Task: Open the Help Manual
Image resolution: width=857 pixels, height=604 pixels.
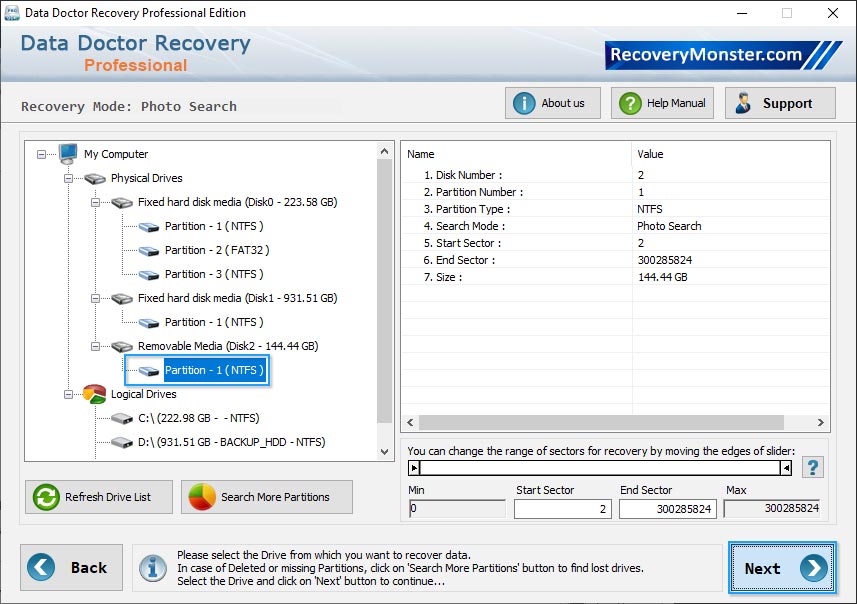Action: (x=662, y=102)
